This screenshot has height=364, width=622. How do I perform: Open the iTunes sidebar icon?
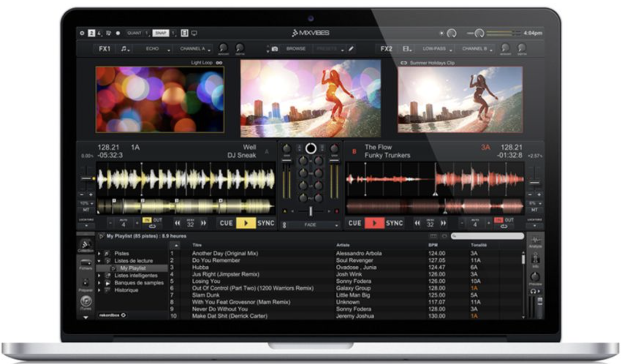coord(86,303)
